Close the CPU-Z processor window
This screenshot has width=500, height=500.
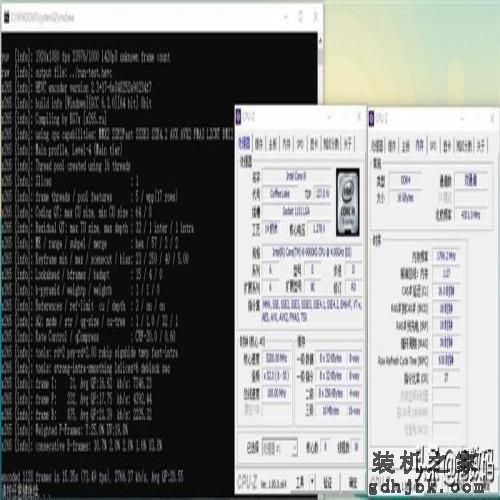point(359,117)
